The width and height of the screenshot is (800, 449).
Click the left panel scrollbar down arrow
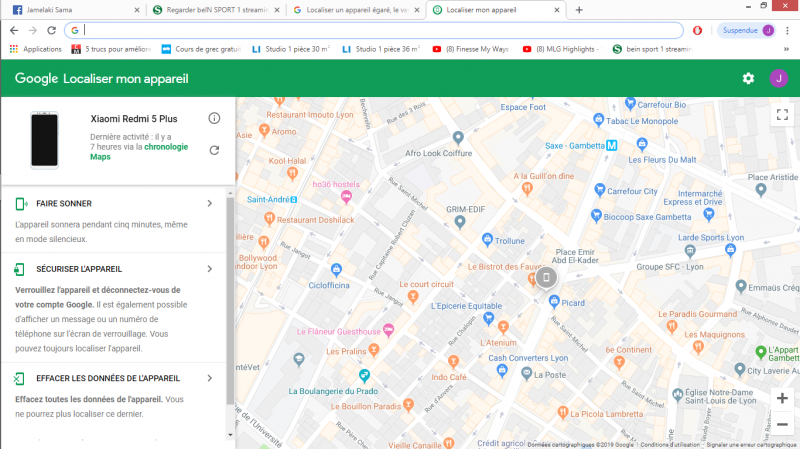(230, 435)
